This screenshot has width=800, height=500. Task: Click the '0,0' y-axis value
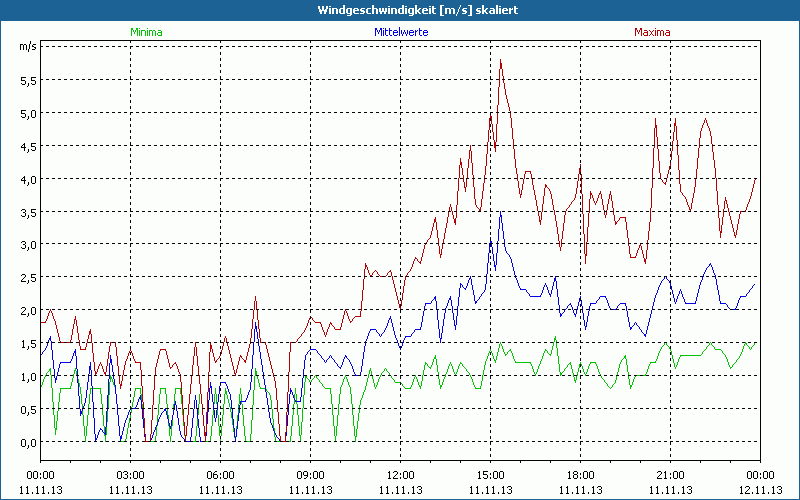pyautogui.click(x=28, y=442)
